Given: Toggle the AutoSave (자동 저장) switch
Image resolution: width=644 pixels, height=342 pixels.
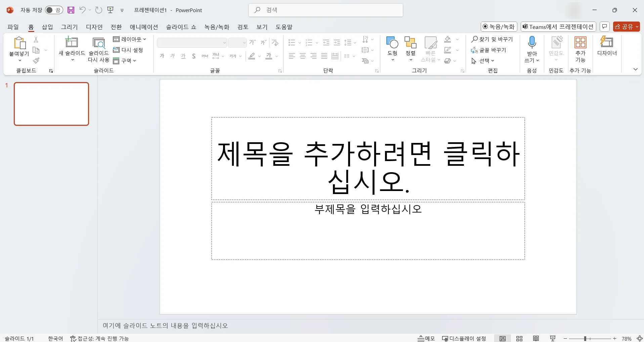Looking at the screenshot, I should tap(54, 10).
